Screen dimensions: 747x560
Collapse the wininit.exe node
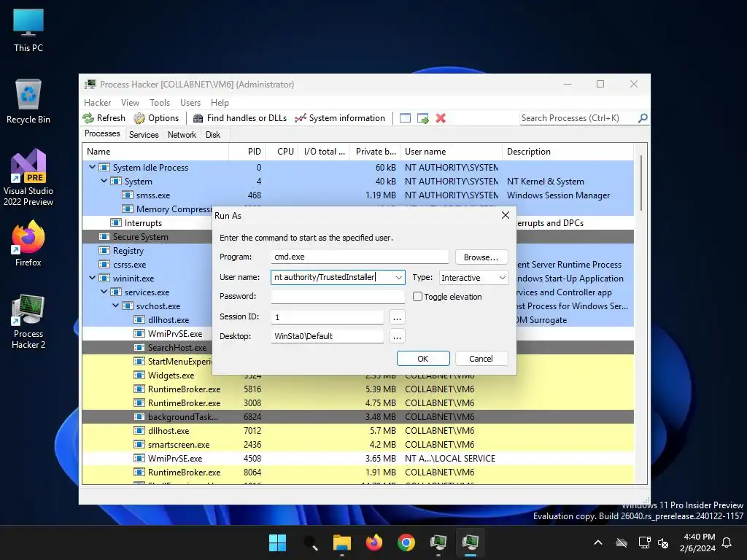coord(93,278)
